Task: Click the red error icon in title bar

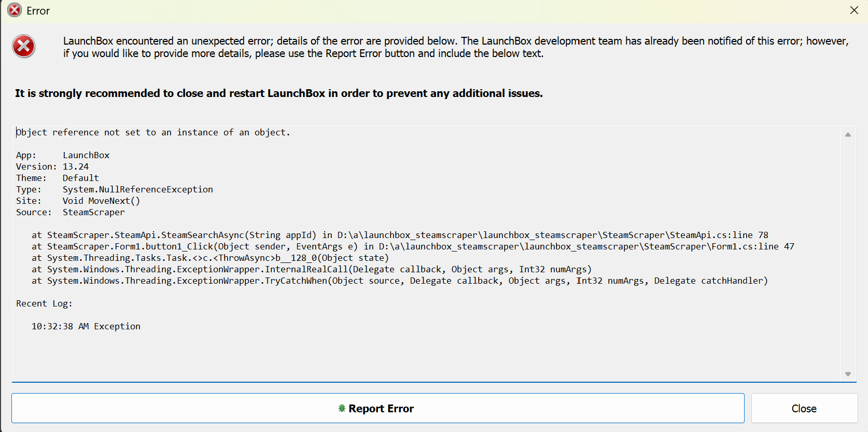Action: point(15,10)
